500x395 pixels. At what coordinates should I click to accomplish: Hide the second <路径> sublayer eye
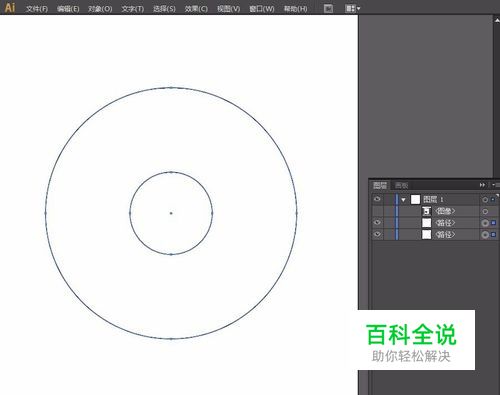[x=377, y=234]
